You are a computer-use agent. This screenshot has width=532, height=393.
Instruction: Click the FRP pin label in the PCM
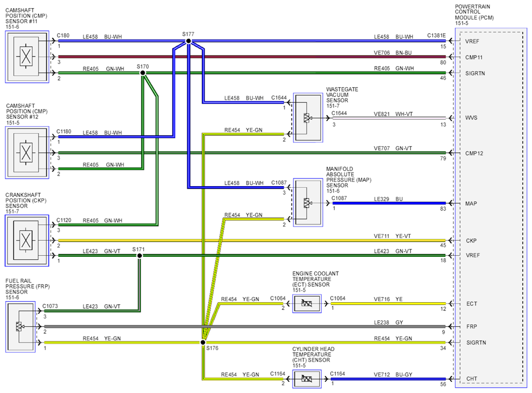coord(471,326)
